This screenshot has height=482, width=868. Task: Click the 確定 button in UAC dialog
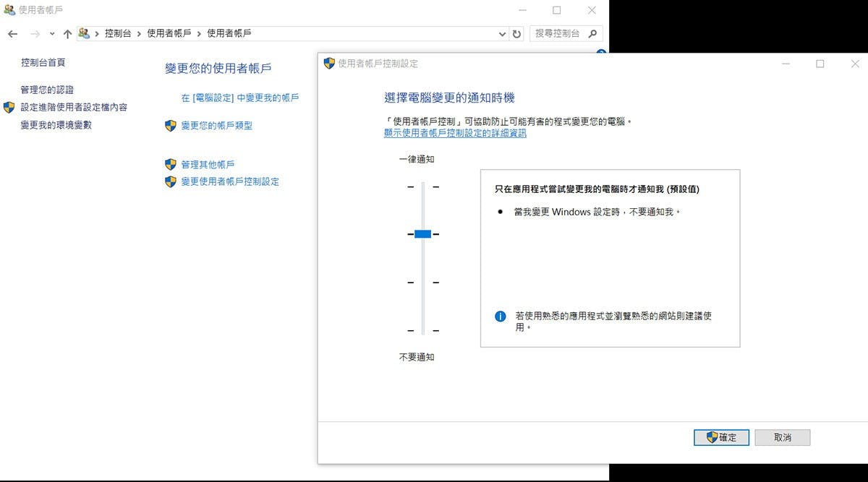721,437
